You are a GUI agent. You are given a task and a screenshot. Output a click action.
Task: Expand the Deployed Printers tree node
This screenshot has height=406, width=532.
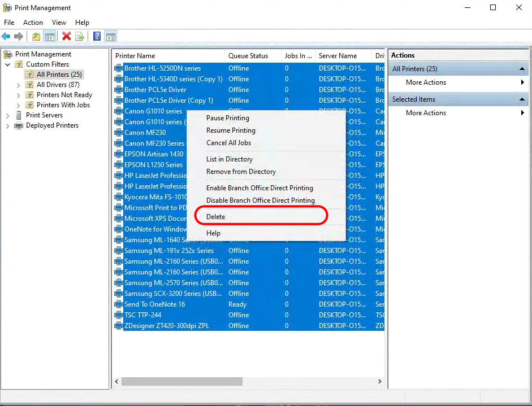coord(8,126)
